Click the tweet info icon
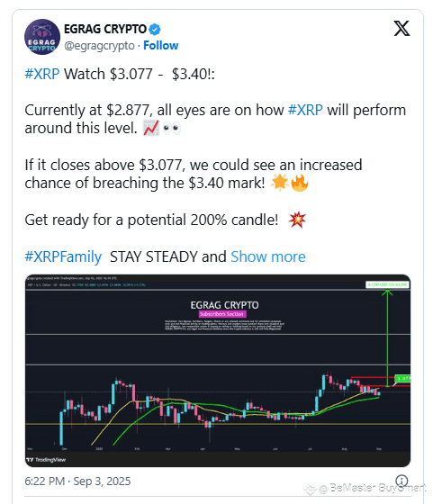Screen dimensions: 433x504 click(x=401, y=481)
